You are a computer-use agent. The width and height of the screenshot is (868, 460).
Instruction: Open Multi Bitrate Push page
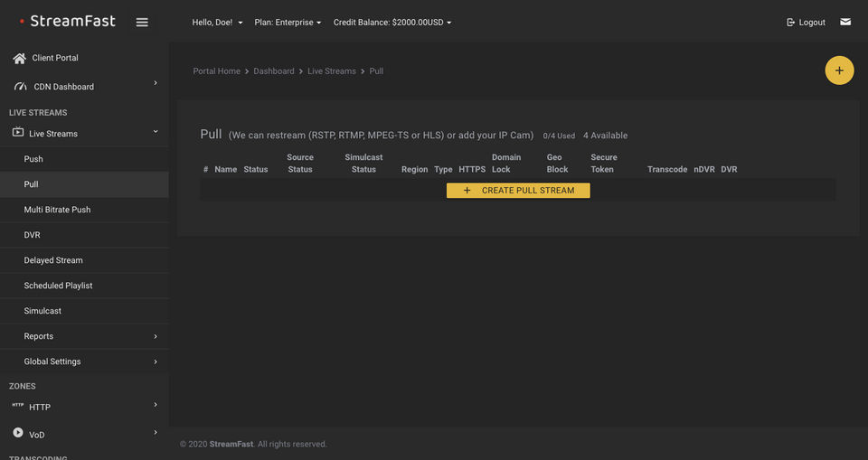(57, 210)
